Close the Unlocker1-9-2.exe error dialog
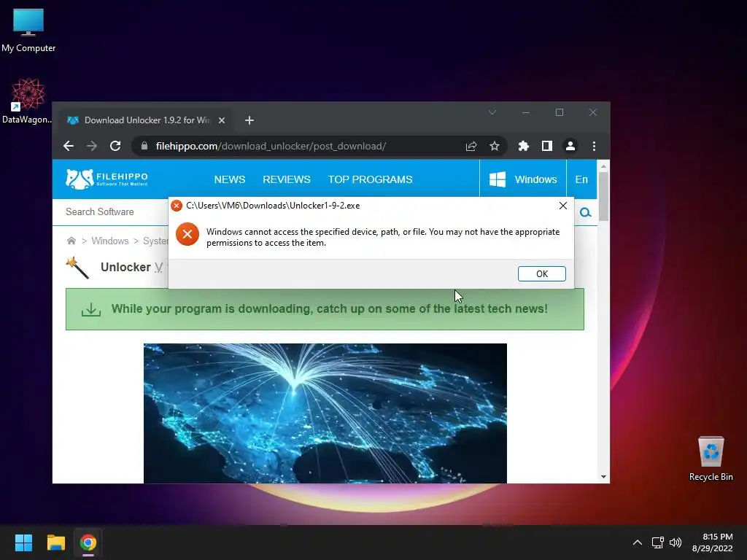Image resolution: width=747 pixels, height=560 pixels. click(562, 206)
